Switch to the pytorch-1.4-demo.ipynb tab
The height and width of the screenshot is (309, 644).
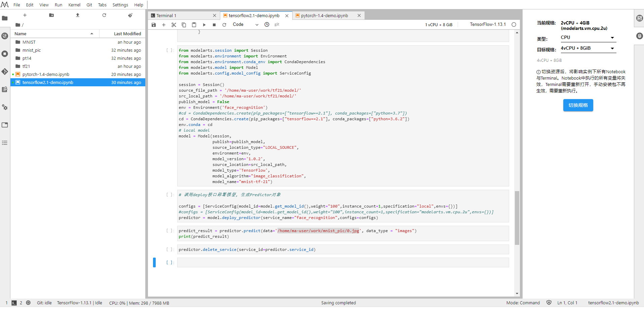coord(325,15)
